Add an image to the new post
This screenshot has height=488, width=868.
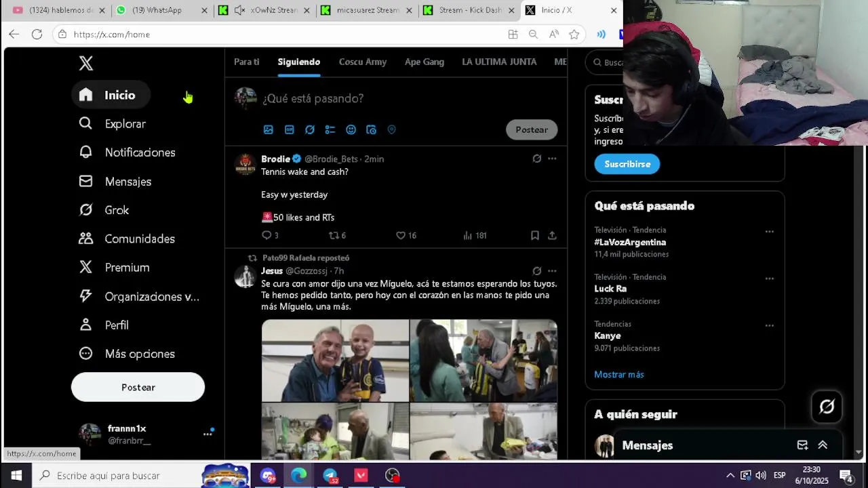tap(269, 129)
